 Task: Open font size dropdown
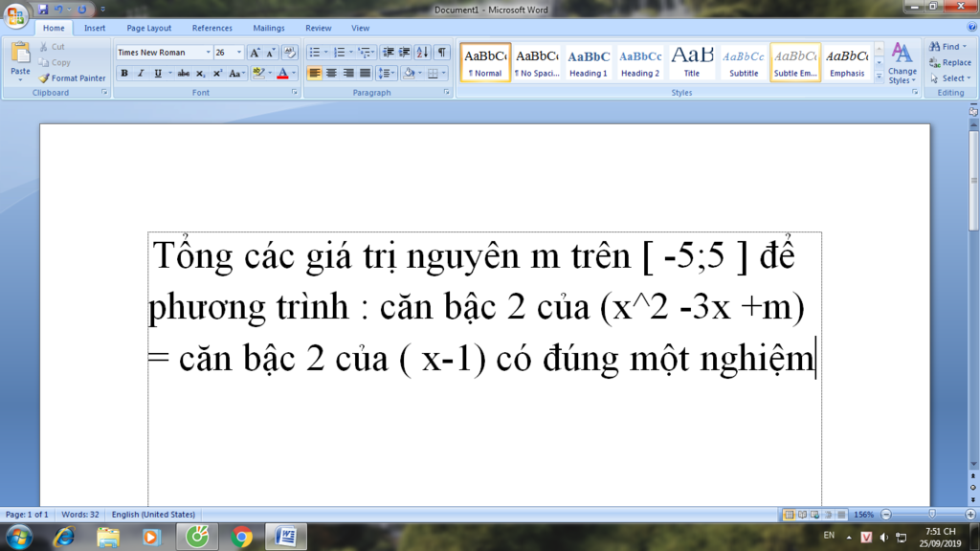click(238, 53)
